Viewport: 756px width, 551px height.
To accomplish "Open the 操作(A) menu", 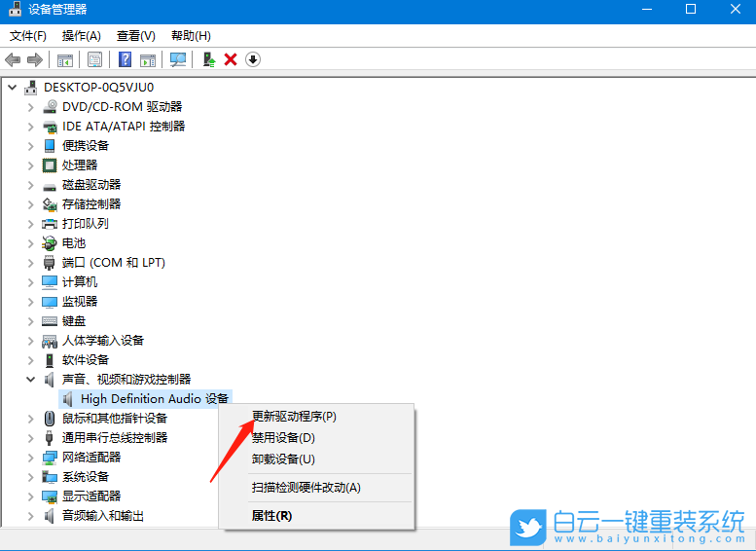I will pyautogui.click(x=82, y=36).
